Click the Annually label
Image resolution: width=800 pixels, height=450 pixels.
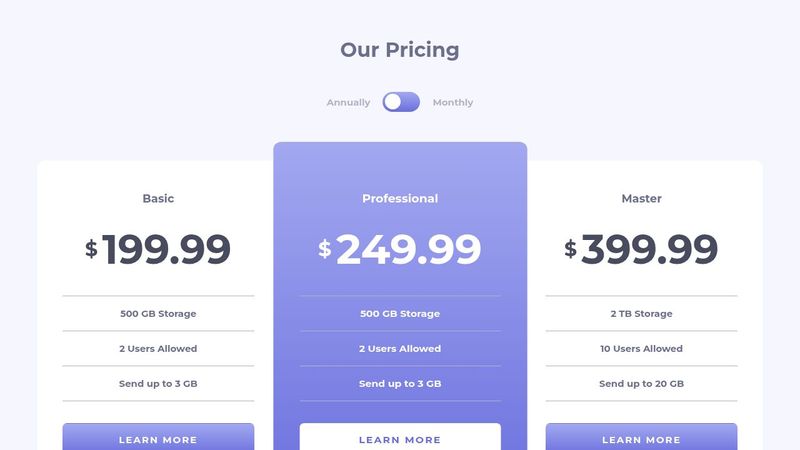[348, 103]
